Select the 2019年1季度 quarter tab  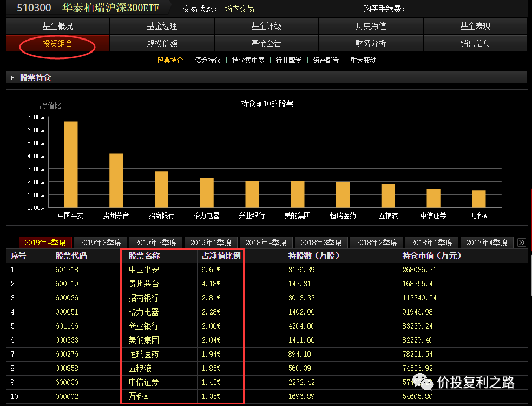(211, 243)
